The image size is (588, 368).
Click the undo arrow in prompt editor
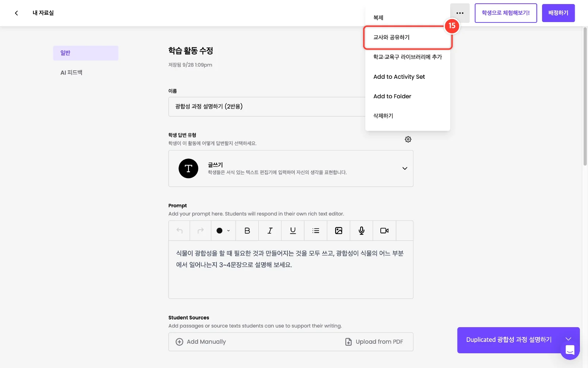coord(179,231)
